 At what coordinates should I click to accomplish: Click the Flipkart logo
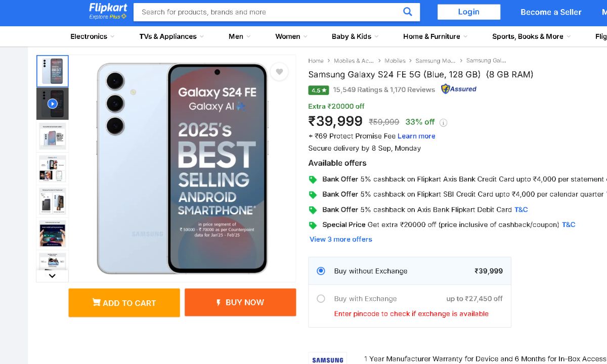(x=108, y=11)
